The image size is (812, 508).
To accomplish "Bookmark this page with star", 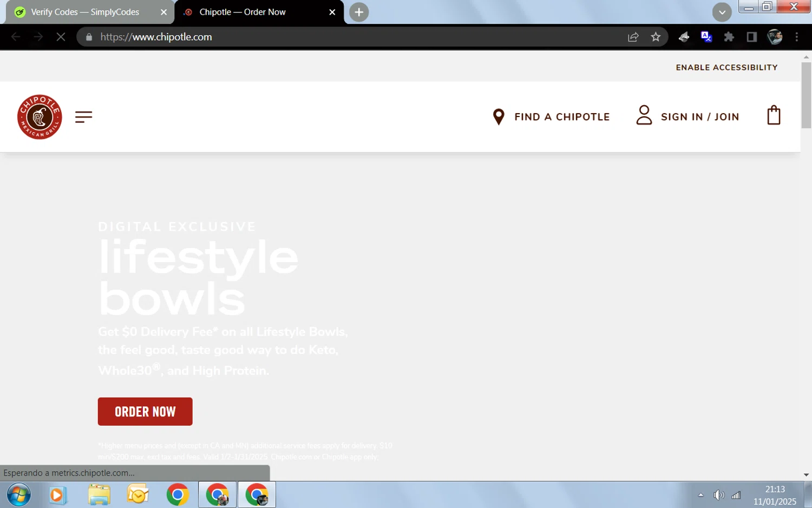I will (656, 37).
